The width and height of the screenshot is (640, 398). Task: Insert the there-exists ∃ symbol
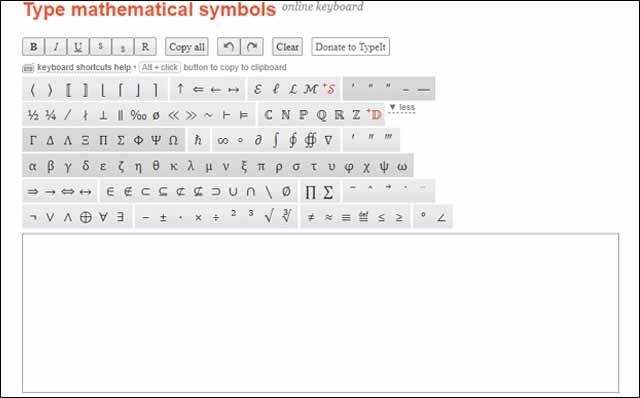(x=120, y=217)
